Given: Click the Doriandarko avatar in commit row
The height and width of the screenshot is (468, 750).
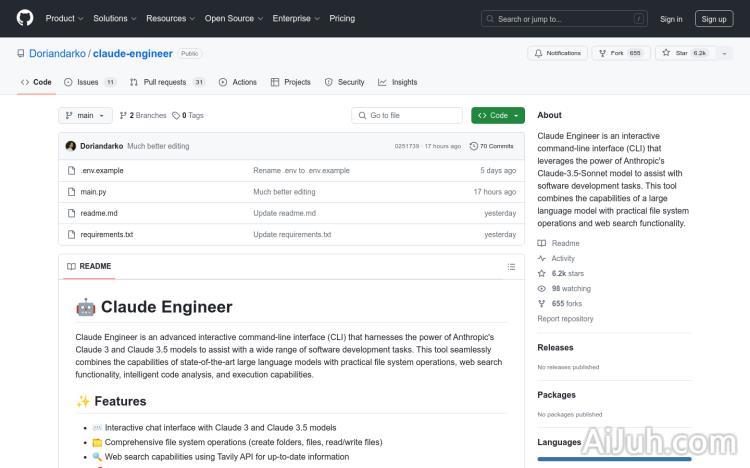Looking at the screenshot, I should [x=71, y=146].
